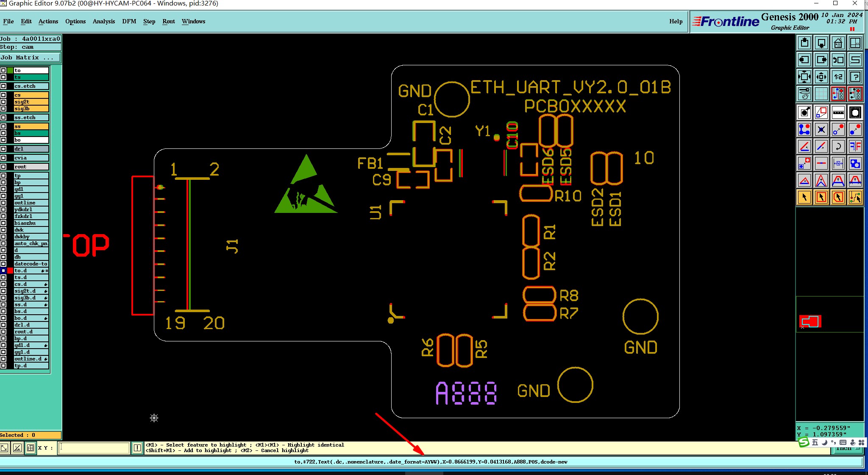
Task: Click the X Y coordinate input field
Action: [x=94, y=448]
